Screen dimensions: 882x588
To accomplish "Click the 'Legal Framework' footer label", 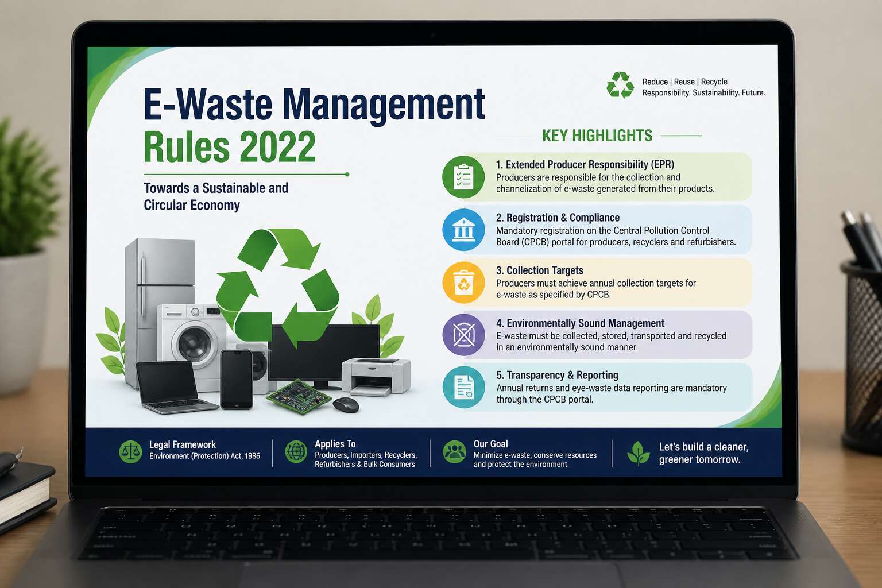I will (183, 444).
